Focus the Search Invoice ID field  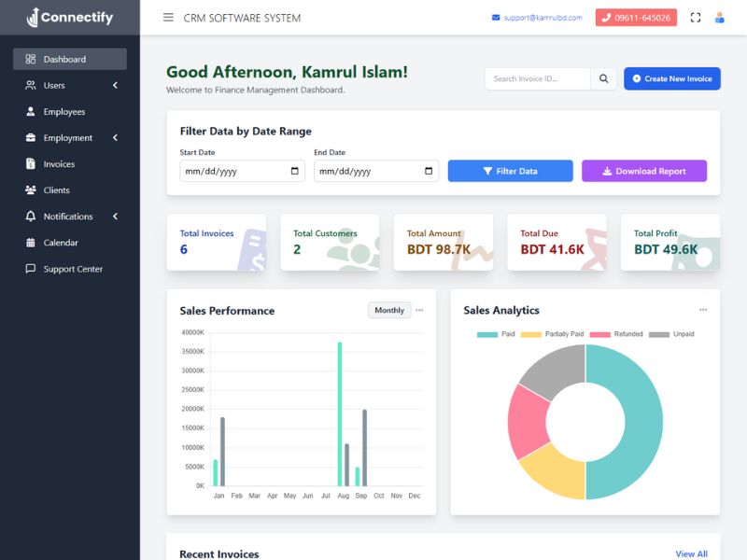[x=538, y=79]
